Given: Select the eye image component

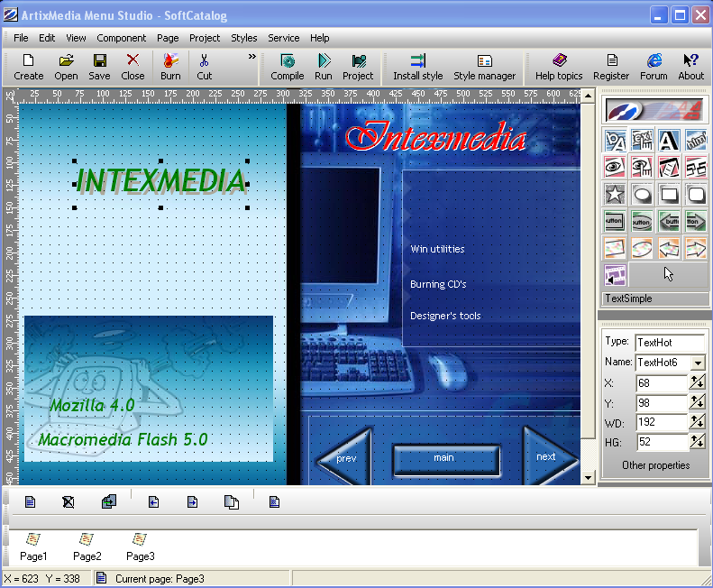Looking at the screenshot, I should tap(615, 167).
